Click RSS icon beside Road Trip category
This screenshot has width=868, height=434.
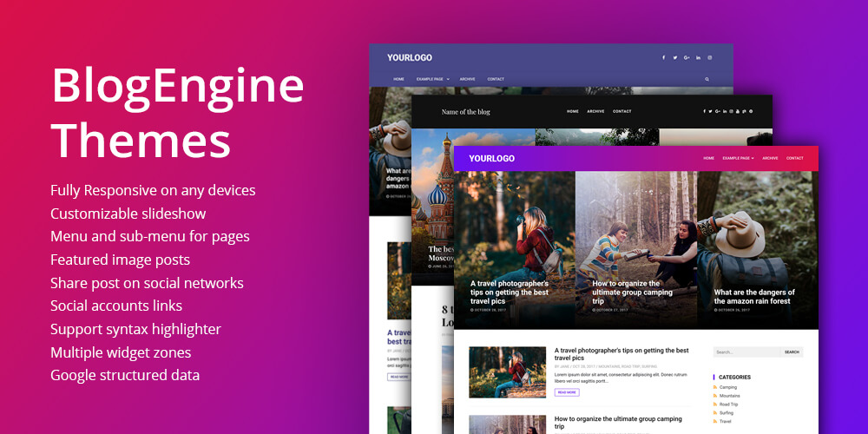[714, 404]
